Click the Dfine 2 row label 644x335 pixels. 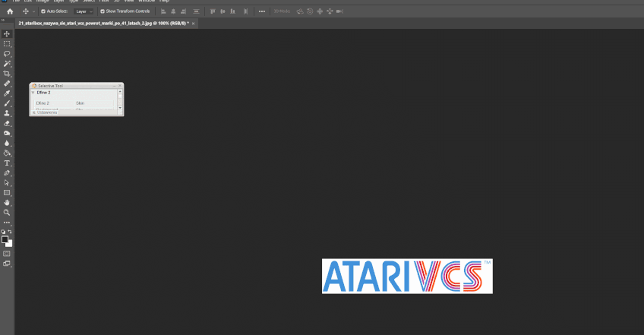pos(43,103)
